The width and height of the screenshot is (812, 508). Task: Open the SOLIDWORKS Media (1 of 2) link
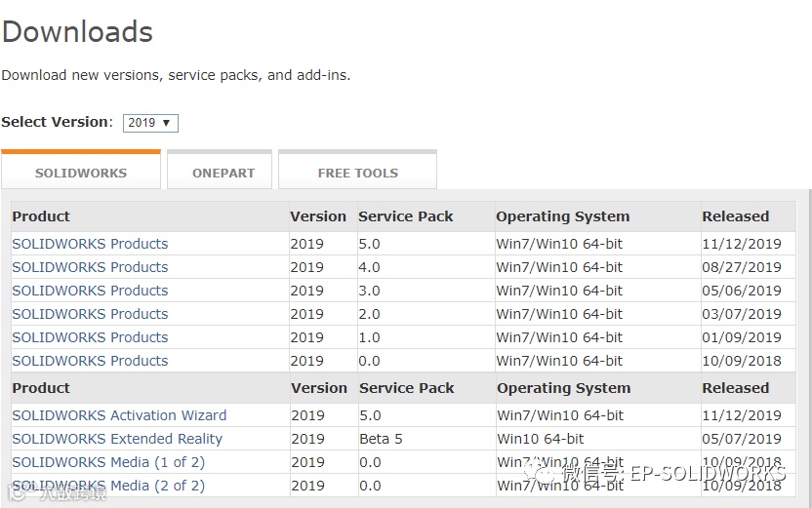click(x=108, y=462)
